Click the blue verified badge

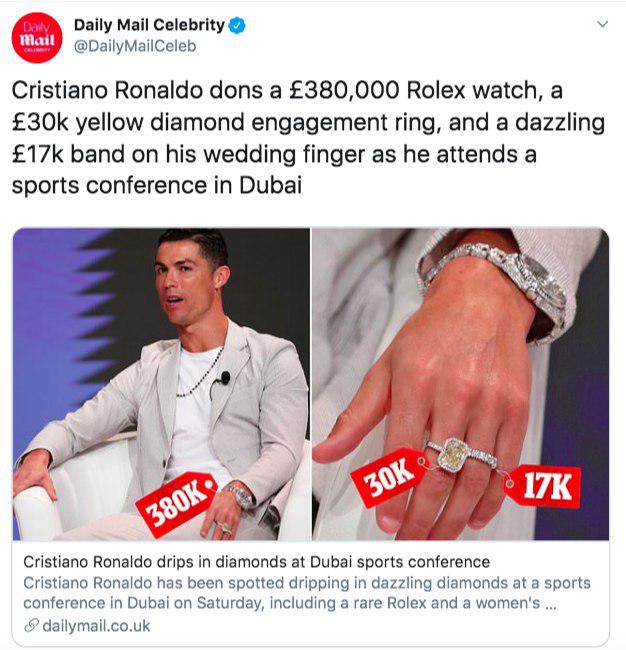pyautogui.click(x=238, y=26)
